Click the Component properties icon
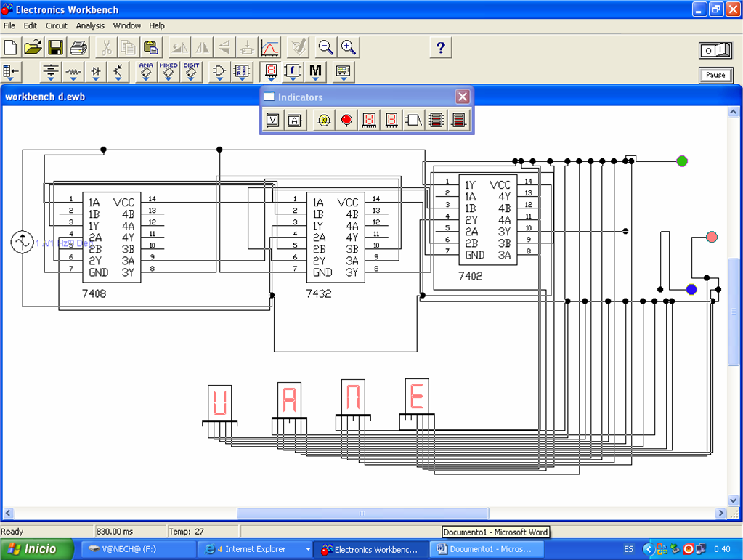 tap(299, 48)
